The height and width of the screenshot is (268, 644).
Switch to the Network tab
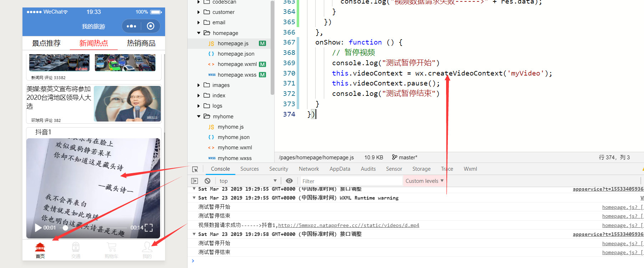309,169
